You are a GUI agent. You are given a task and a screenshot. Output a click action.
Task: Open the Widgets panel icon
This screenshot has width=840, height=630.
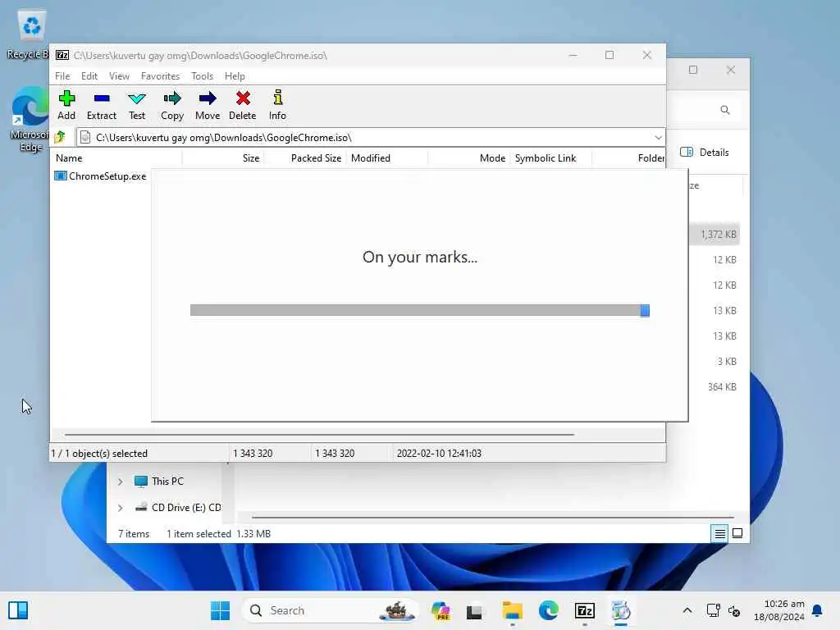click(18, 610)
